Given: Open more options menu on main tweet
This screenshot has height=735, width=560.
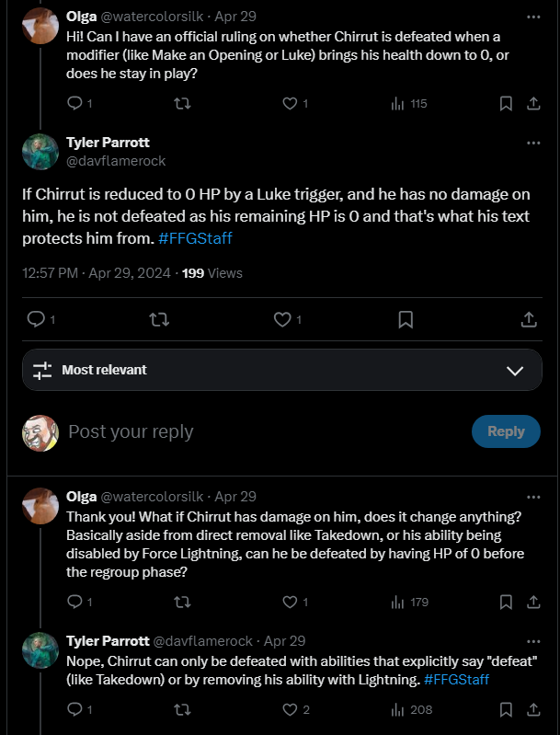Looking at the screenshot, I should pos(533,143).
